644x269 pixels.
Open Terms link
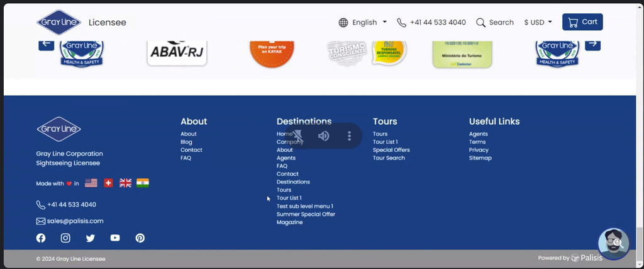(477, 142)
